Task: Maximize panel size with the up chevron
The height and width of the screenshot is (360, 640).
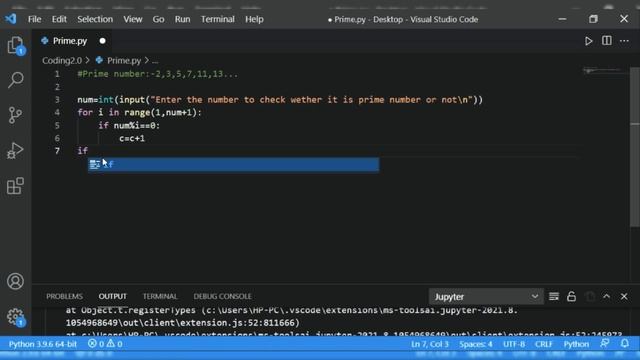Action: (607, 296)
